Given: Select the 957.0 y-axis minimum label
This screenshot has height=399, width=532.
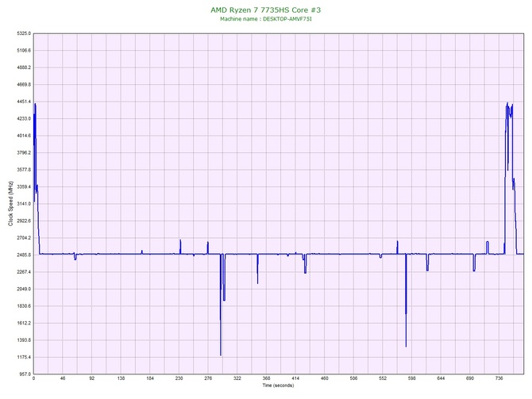Looking at the screenshot, I should 25,374.
